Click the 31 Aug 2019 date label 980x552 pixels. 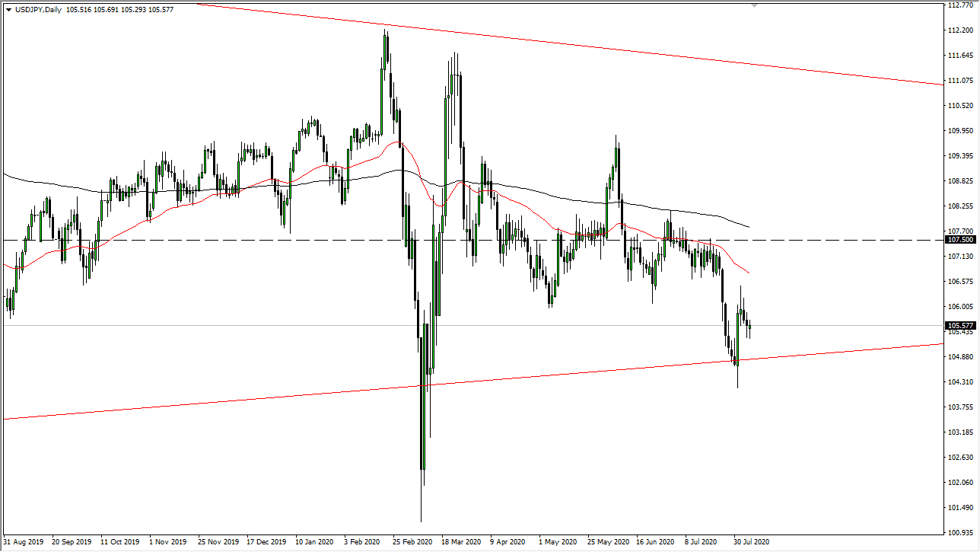(23, 541)
